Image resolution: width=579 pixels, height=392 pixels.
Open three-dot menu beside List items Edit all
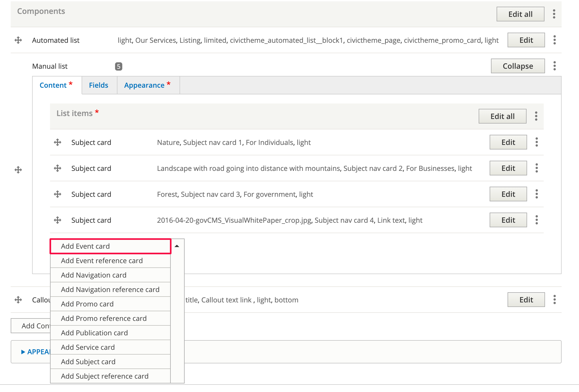[536, 116]
